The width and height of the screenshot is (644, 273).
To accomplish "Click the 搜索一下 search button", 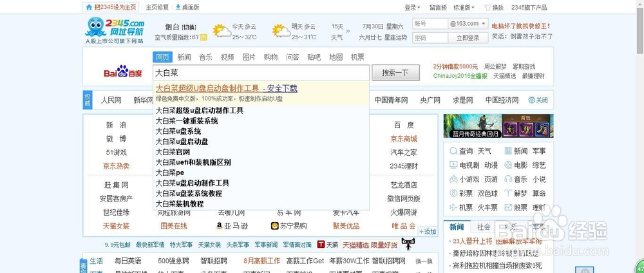I will 396,73.
